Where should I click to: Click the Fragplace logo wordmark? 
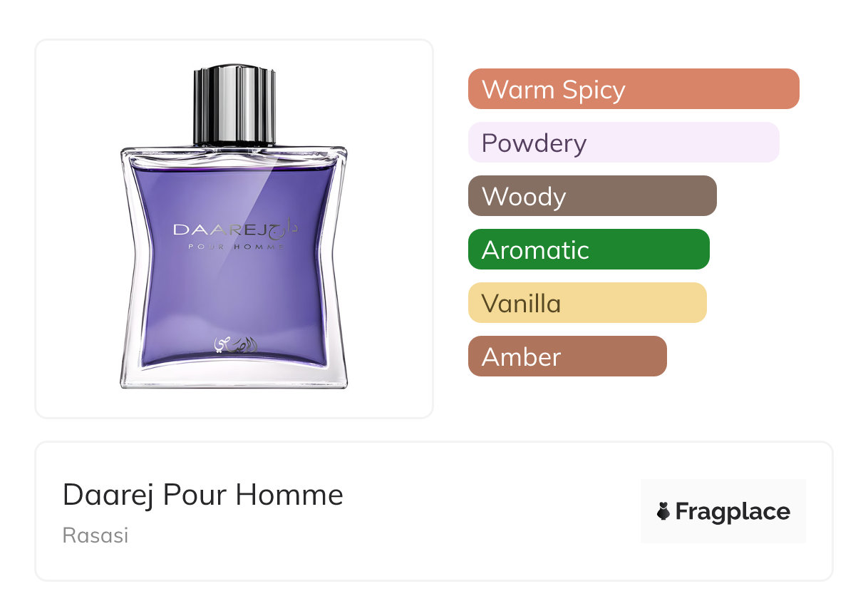coord(733,511)
